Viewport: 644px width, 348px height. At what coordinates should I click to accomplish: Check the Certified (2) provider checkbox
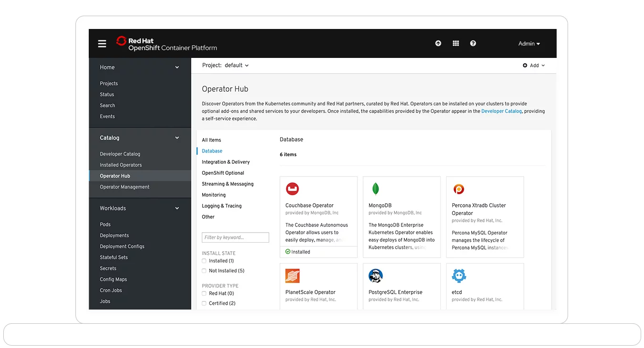(204, 303)
